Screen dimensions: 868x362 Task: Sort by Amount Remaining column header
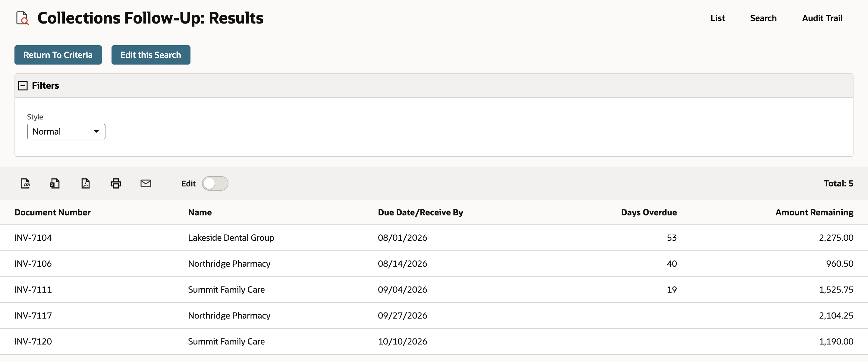814,212
